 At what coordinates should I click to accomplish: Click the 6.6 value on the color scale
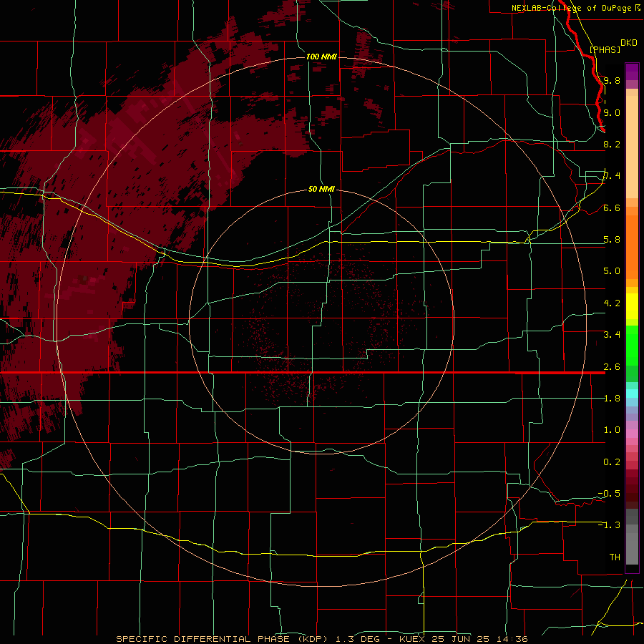pos(612,208)
